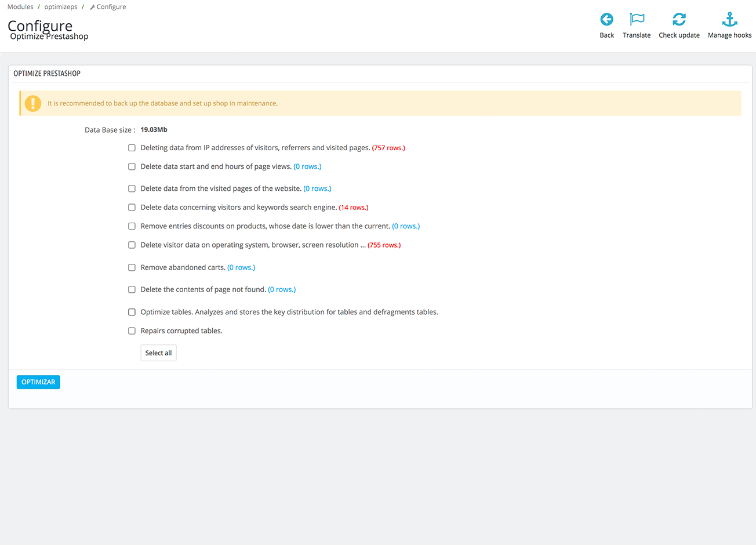Open optimizeps breadcrumb link
The height and width of the screenshot is (545, 756).
61,7
